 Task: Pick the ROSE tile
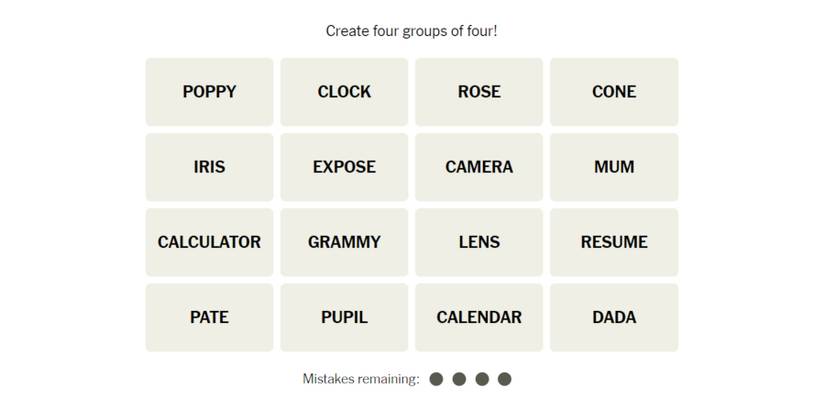479,92
